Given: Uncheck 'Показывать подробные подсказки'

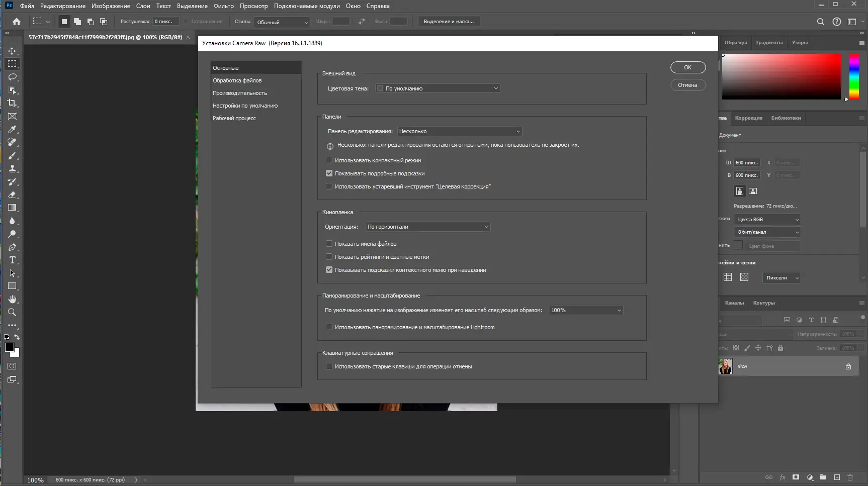Looking at the screenshot, I should (x=329, y=173).
